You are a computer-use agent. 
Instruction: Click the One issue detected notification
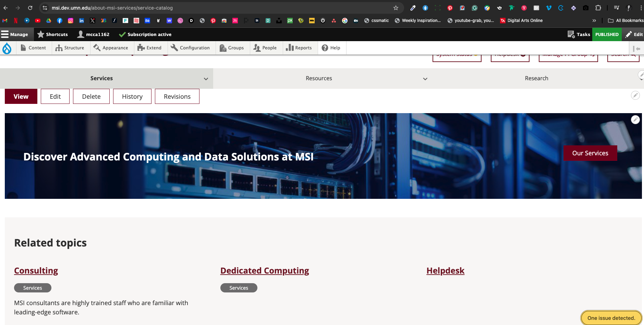point(611,318)
